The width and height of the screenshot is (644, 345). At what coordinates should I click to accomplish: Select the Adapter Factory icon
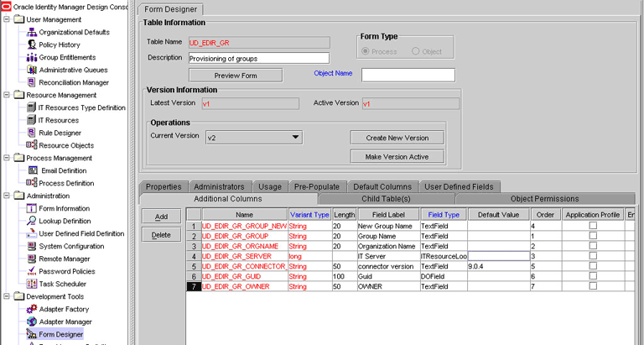coord(32,309)
